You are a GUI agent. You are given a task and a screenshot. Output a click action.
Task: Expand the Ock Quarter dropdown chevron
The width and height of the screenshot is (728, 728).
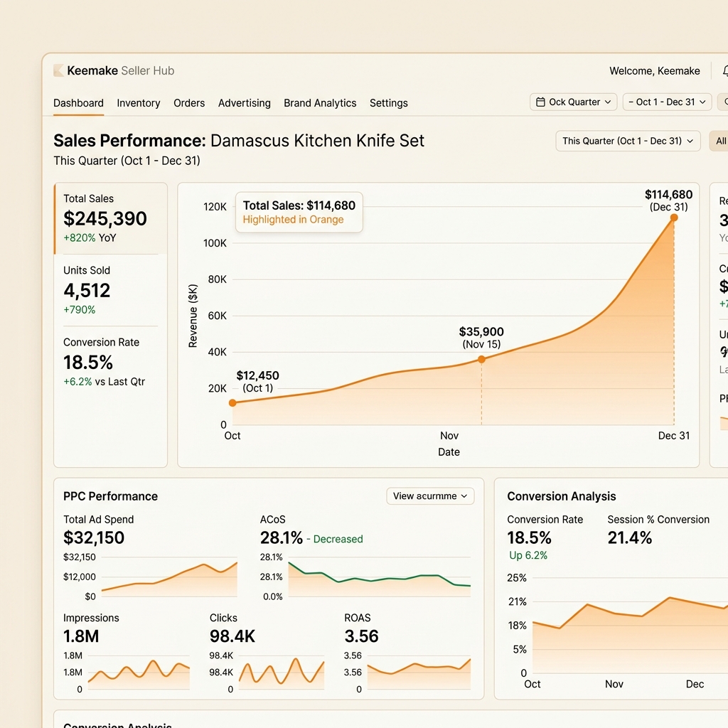coord(608,102)
